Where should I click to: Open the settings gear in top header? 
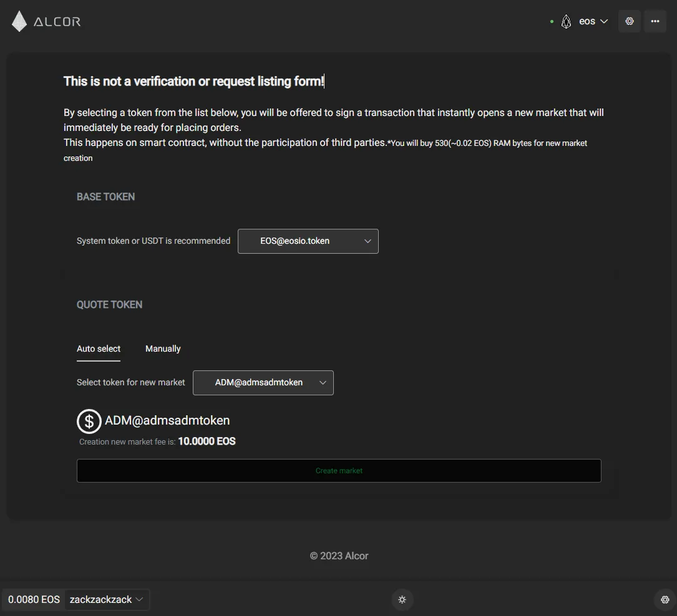tap(630, 21)
